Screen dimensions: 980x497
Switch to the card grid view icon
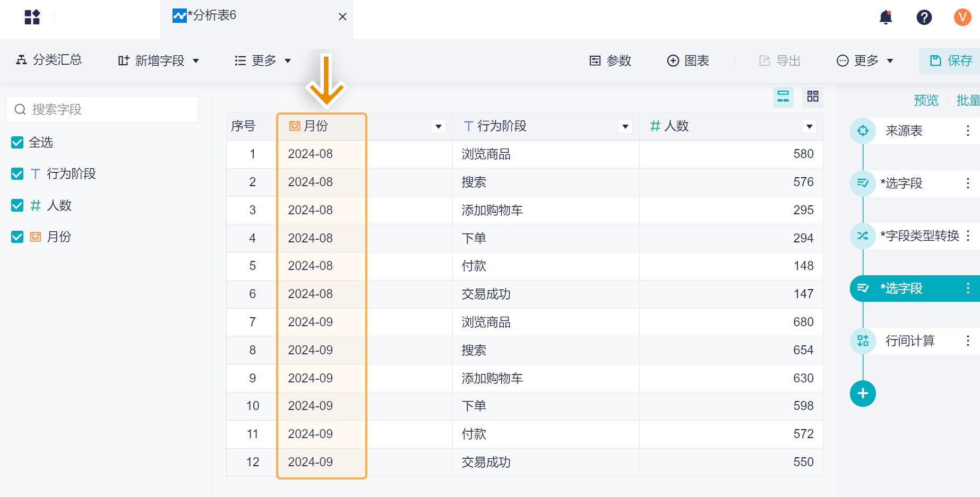pyautogui.click(x=812, y=97)
